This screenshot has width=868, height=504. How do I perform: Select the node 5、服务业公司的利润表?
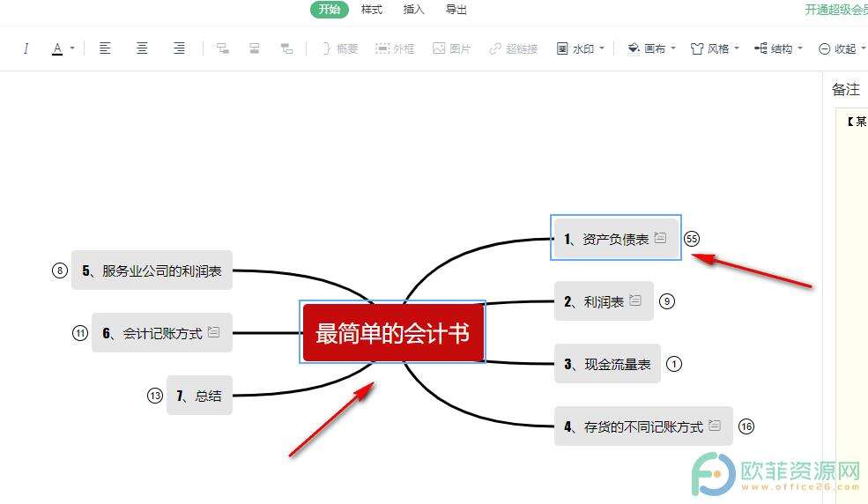click(x=152, y=270)
